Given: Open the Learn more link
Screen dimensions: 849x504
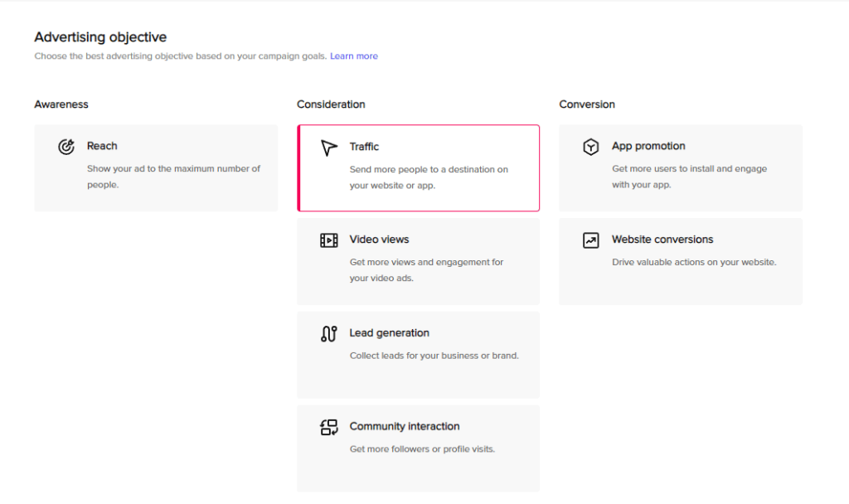Looking at the screenshot, I should pos(353,56).
